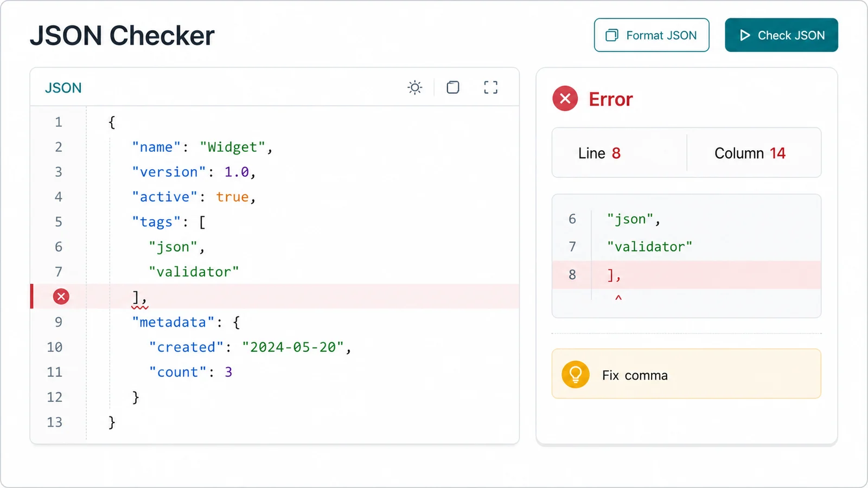Image resolution: width=868 pixels, height=488 pixels.
Task: Run the Check JSON button
Action: point(781,35)
